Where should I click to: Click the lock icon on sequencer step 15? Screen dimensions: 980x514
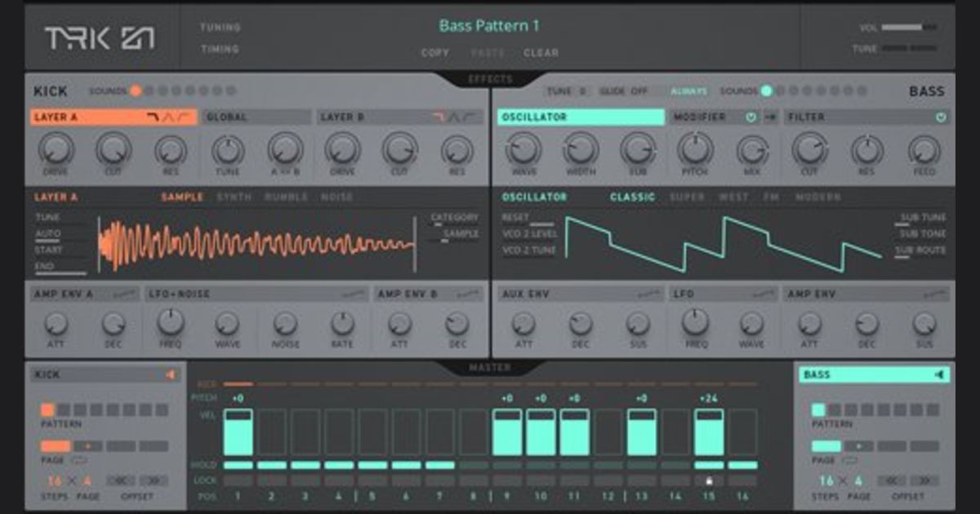710,481
